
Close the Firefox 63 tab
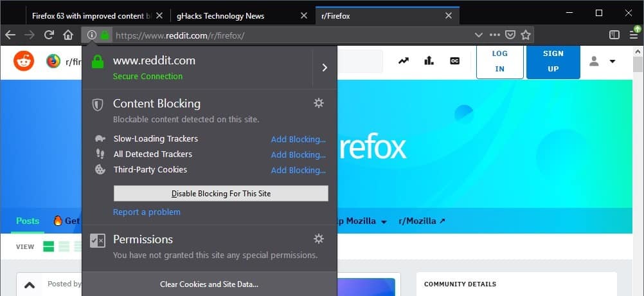159,16
